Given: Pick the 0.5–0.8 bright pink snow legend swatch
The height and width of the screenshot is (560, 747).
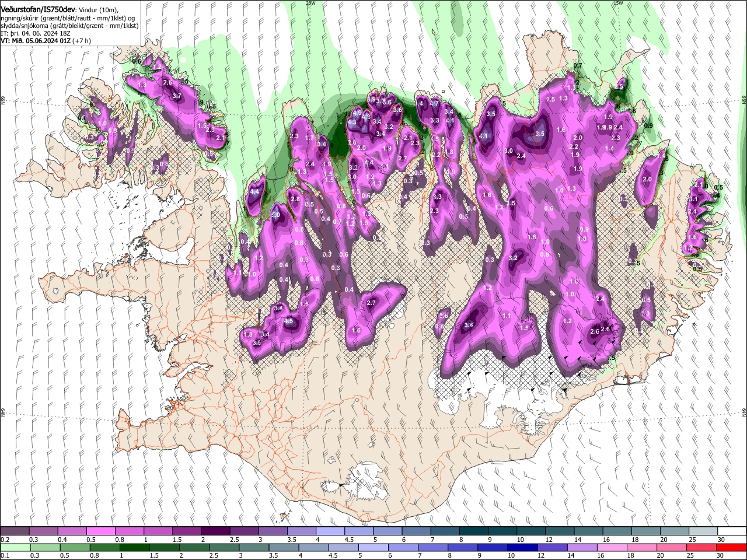Looking at the screenshot, I should pos(100,531).
